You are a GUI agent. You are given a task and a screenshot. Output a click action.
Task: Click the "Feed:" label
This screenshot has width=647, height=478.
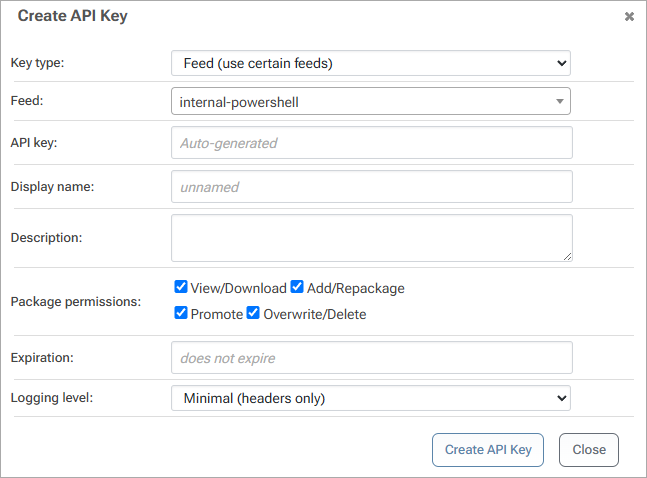(27, 101)
